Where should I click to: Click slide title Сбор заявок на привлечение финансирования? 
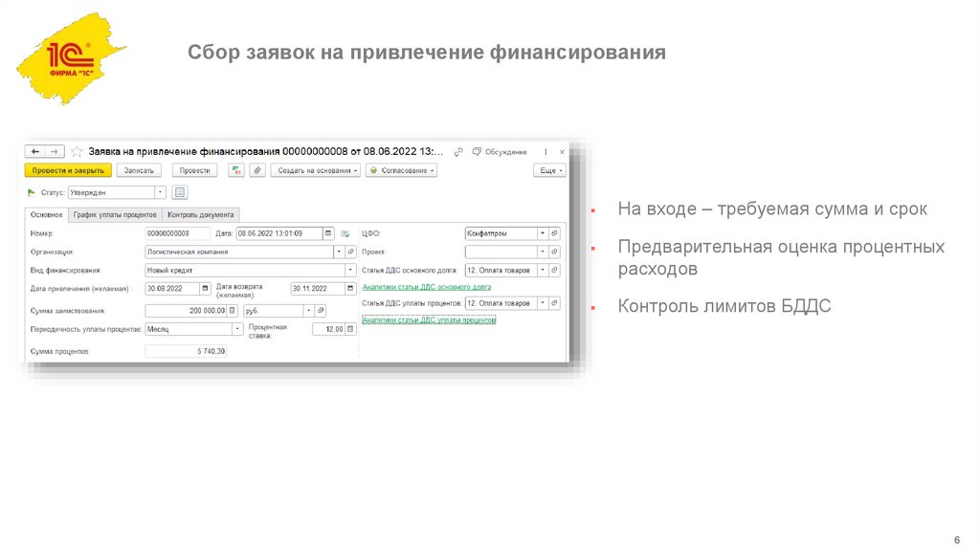point(427,52)
